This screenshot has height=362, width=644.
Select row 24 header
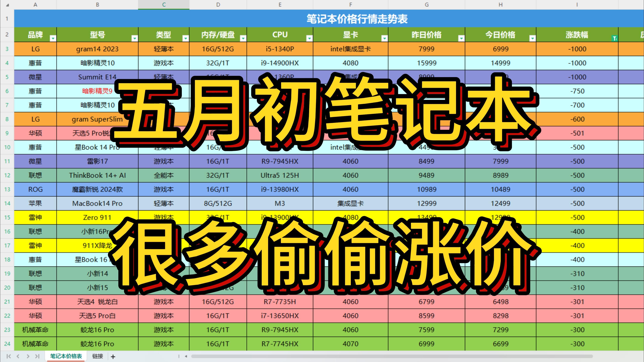pos(7,344)
